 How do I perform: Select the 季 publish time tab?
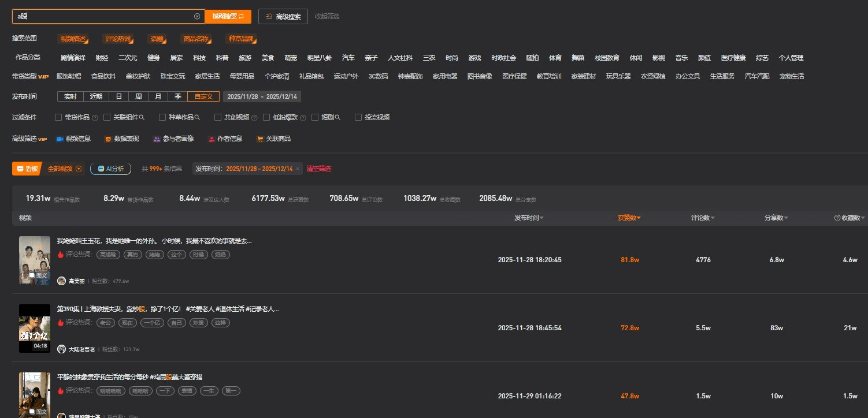coord(177,96)
